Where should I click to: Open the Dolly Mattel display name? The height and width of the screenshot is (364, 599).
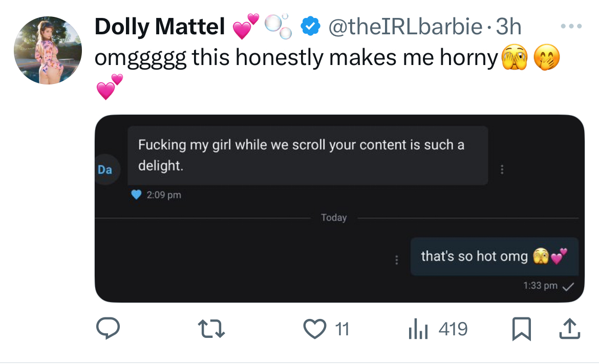(x=160, y=26)
